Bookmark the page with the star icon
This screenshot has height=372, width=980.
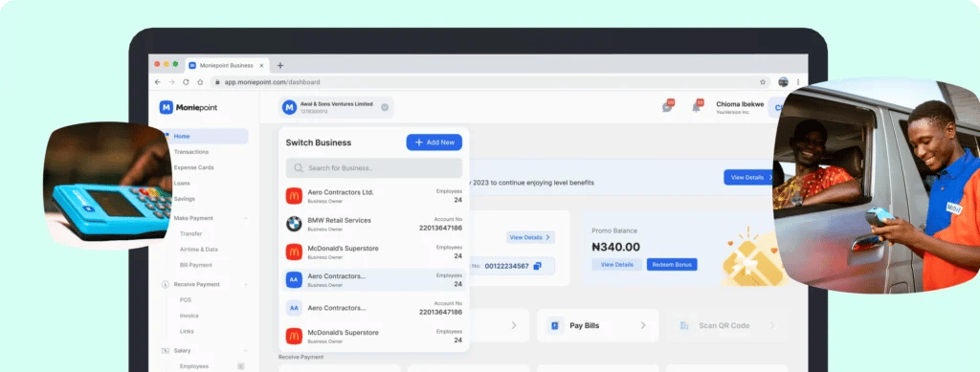(x=763, y=82)
